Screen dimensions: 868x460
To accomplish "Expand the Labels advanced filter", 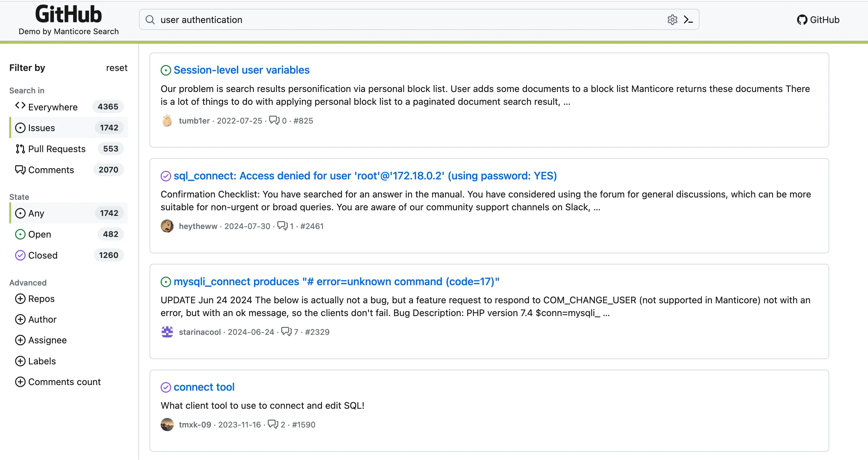I will click(36, 361).
